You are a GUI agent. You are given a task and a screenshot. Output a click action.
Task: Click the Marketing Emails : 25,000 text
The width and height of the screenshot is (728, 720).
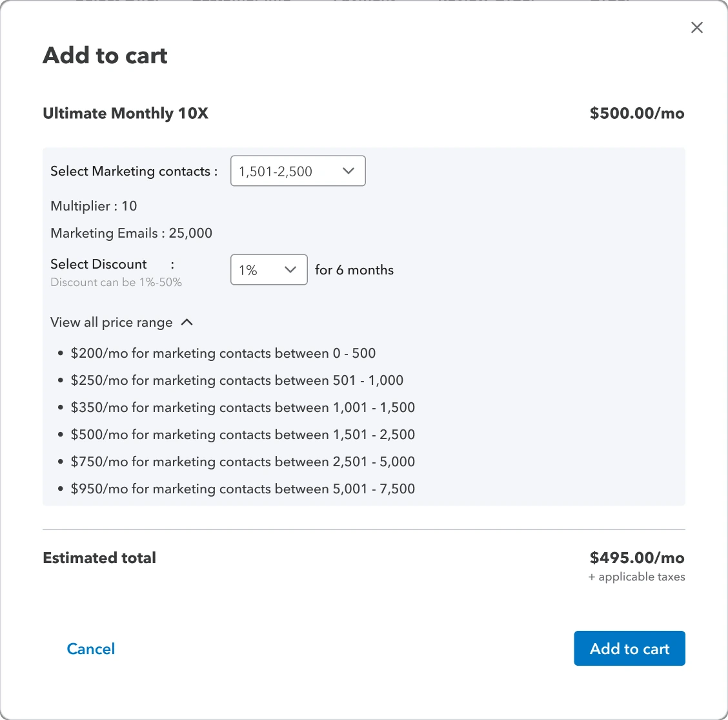click(132, 233)
